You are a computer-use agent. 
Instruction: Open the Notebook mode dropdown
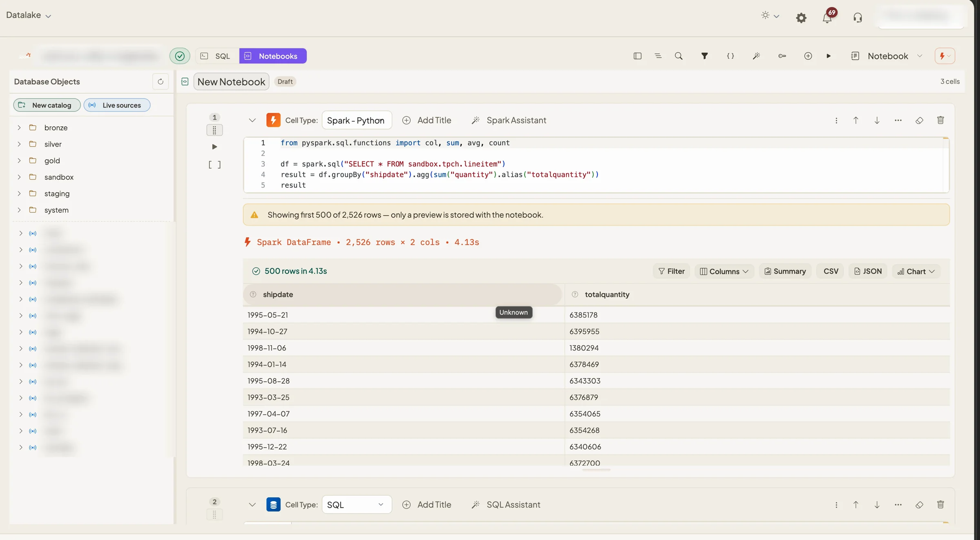coord(886,56)
